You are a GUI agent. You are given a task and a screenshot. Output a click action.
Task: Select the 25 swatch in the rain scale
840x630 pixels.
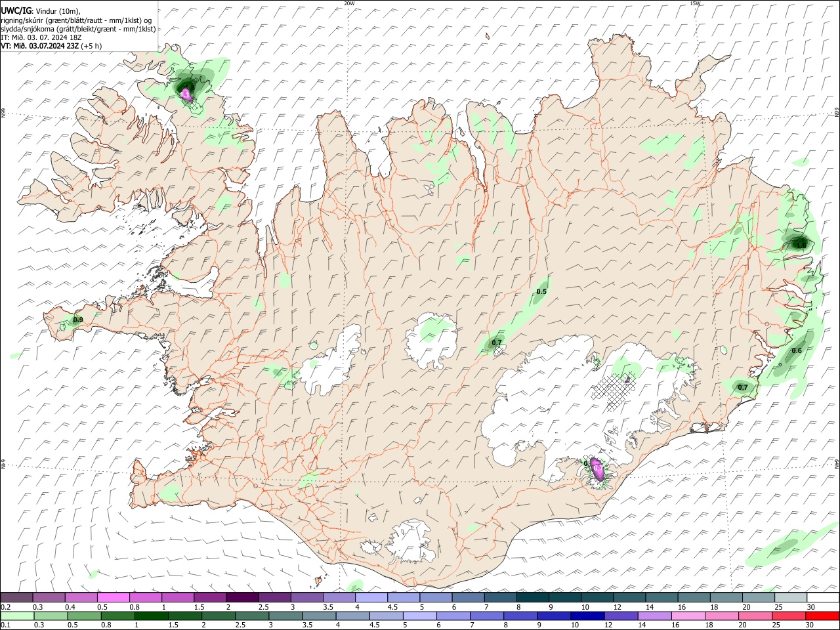(x=789, y=616)
